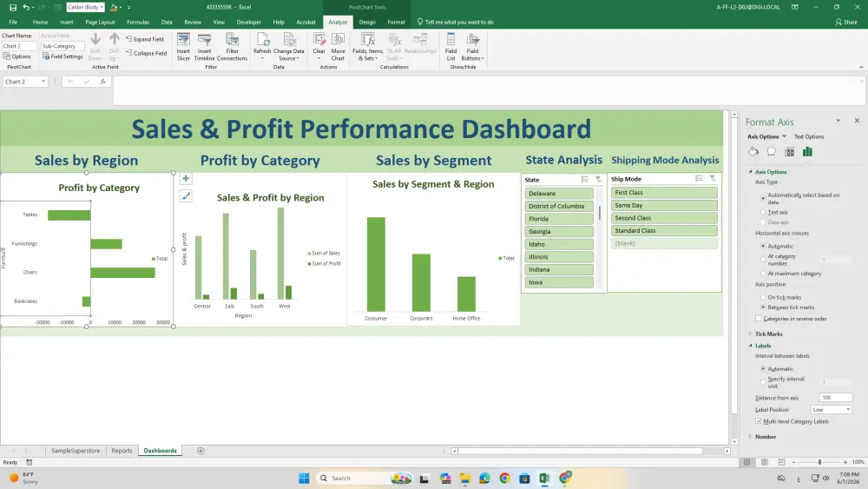Select the Text axis radio button
Viewport: 868px width, 489px height.
[763, 212]
